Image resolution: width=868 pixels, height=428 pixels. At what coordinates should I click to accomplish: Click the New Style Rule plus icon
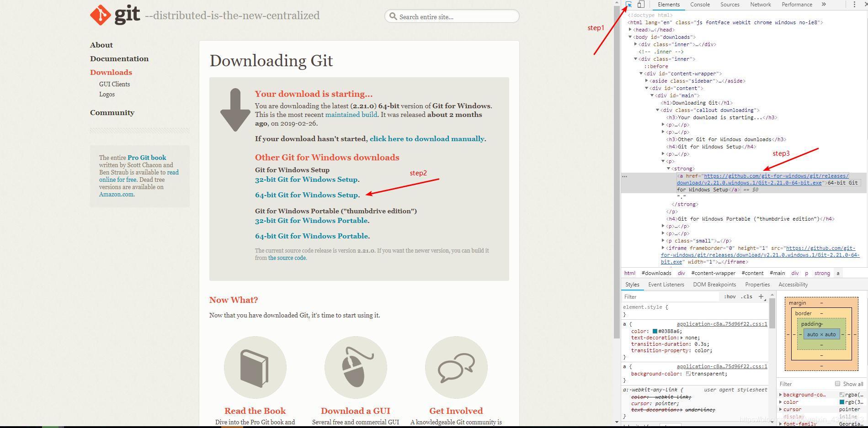coord(761,296)
